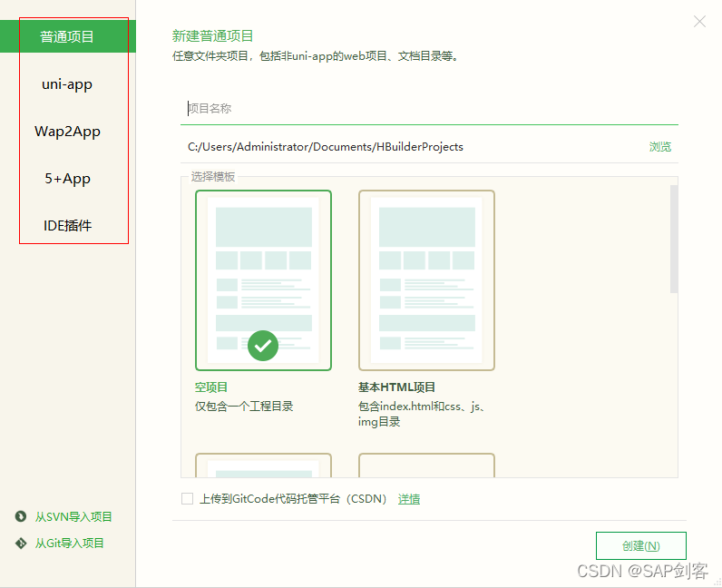Open the 5+App project type

tap(67, 179)
